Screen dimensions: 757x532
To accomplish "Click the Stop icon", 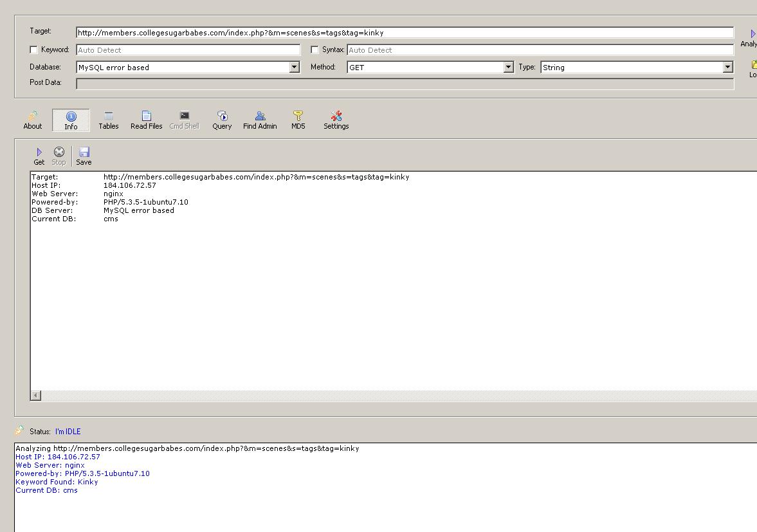I will pyautogui.click(x=59, y=152).
